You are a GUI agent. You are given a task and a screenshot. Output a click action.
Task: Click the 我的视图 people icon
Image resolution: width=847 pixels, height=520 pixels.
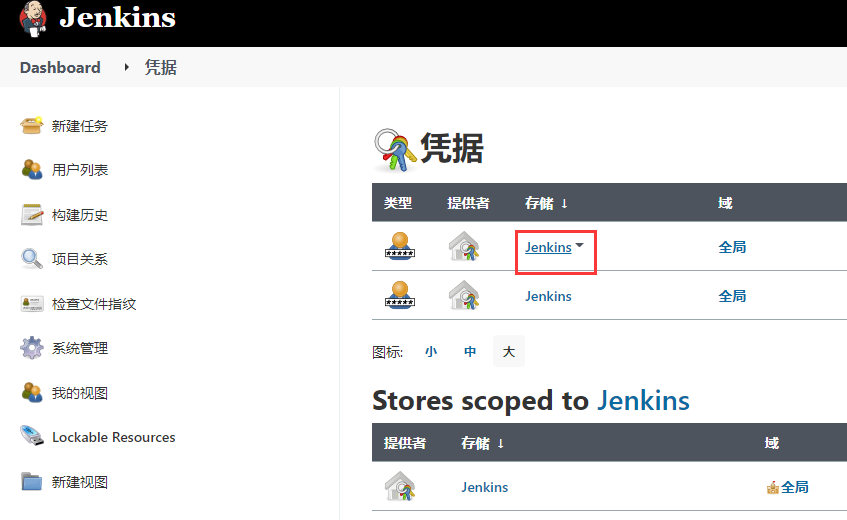click(x=32, y=393)
